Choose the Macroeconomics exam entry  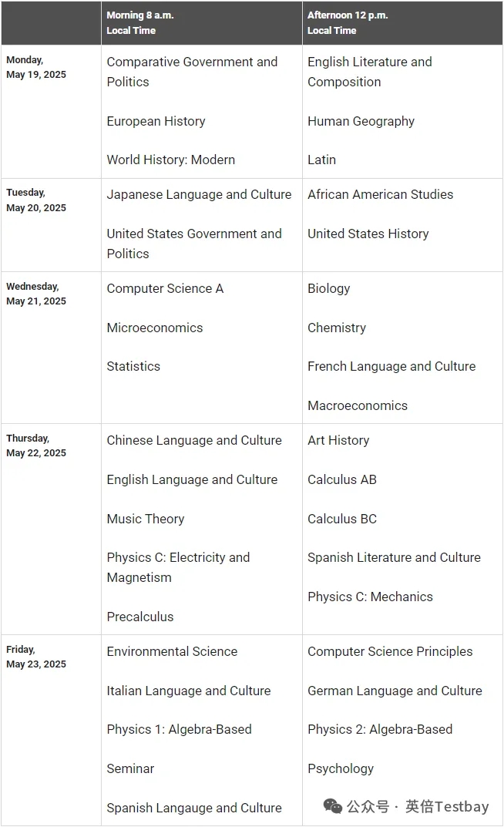358,405
